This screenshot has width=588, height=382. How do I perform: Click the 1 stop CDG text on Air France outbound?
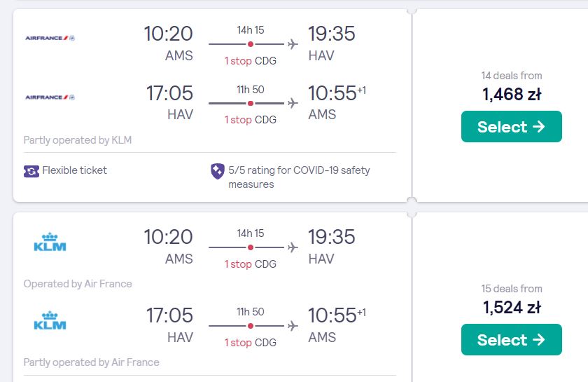pyautogui.click(x=250, y=61)
